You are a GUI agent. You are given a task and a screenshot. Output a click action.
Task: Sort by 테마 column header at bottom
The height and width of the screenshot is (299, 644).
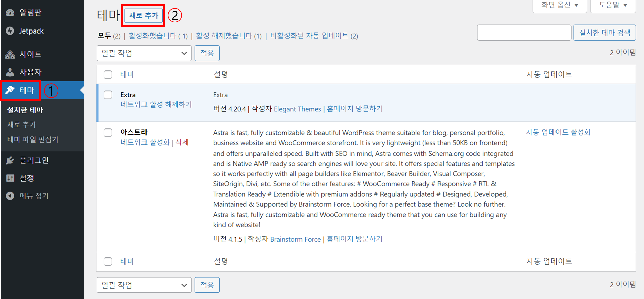(x=127, y=261)
